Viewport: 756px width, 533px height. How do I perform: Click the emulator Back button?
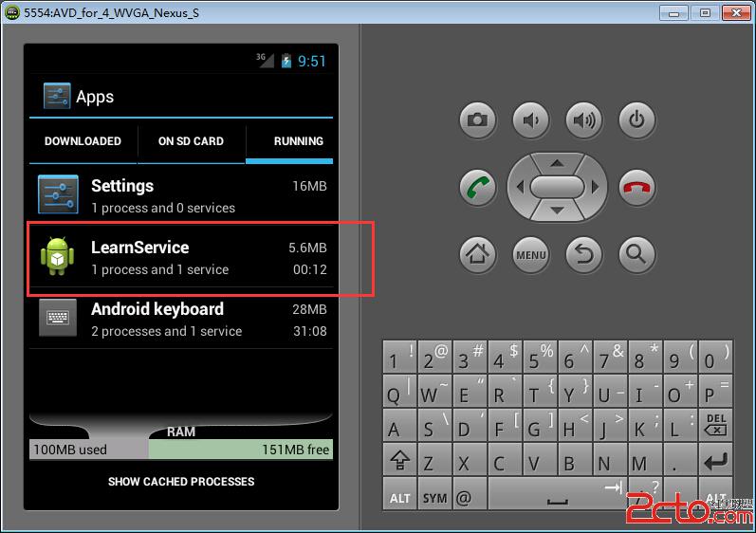583,254
